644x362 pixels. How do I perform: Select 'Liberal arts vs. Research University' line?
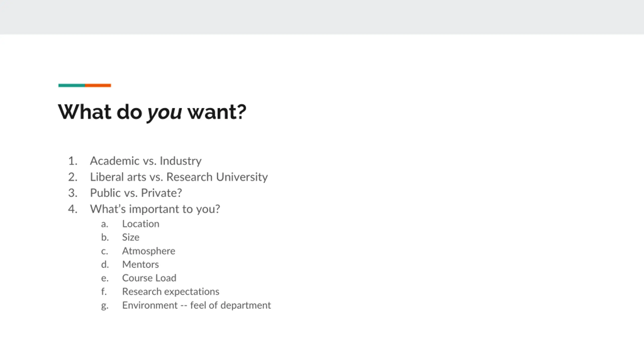click(179, 177)
